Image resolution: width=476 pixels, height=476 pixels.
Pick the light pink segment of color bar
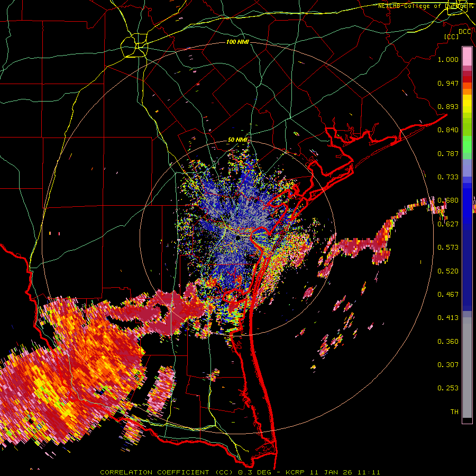coord(467,57)
